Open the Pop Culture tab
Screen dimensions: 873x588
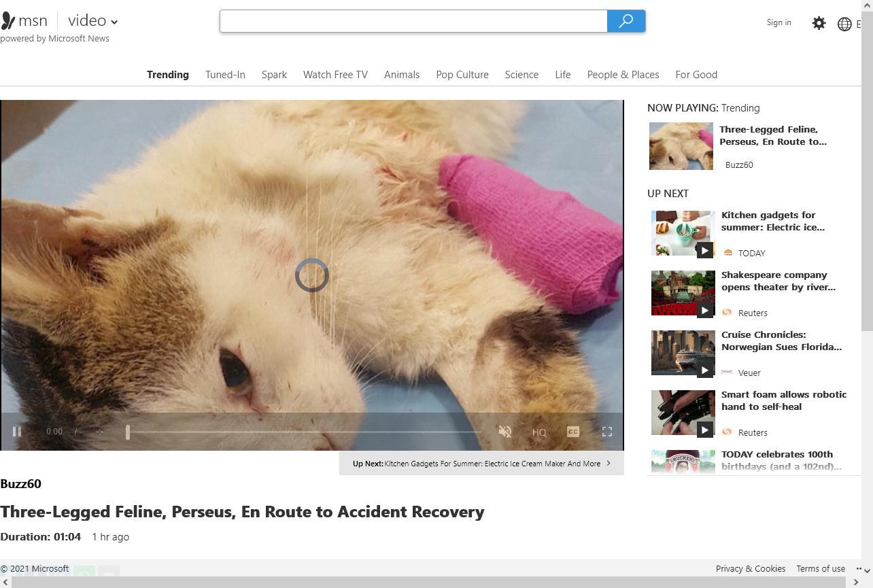[462, 75]
